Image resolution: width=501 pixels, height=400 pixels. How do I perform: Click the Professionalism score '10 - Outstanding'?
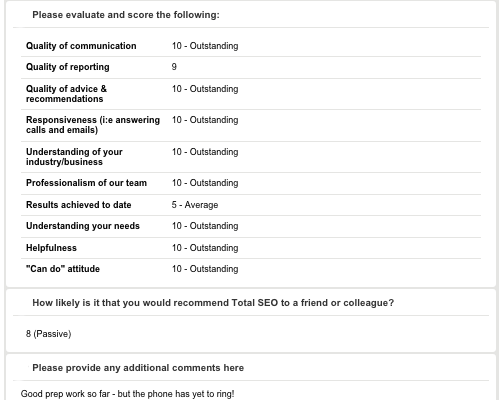[x=205, y=183]
